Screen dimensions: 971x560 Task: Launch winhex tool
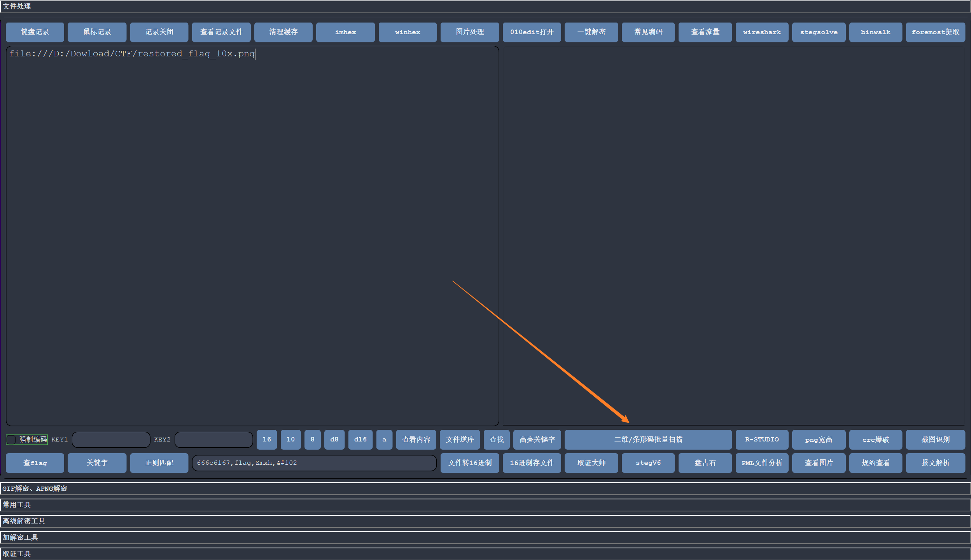tap(408, 32)
